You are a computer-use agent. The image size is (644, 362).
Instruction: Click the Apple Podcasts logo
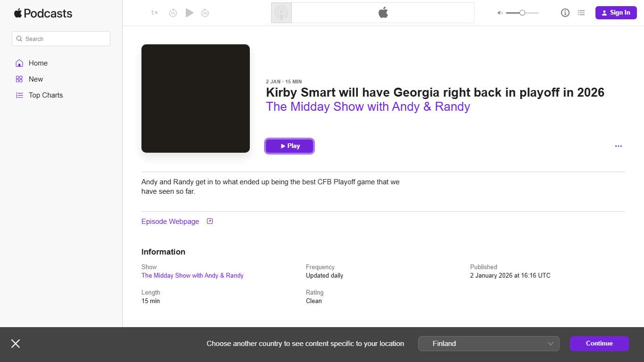click(43, 14)
